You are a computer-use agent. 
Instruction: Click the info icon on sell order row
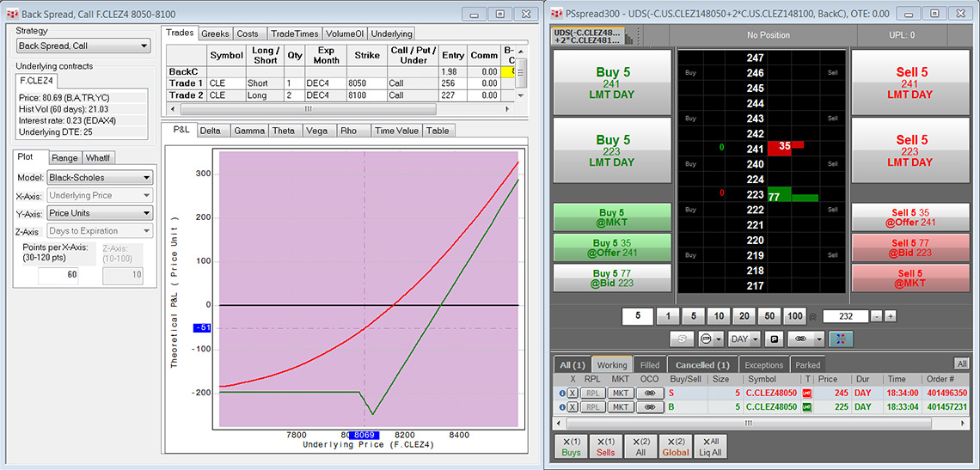point(562,393)
